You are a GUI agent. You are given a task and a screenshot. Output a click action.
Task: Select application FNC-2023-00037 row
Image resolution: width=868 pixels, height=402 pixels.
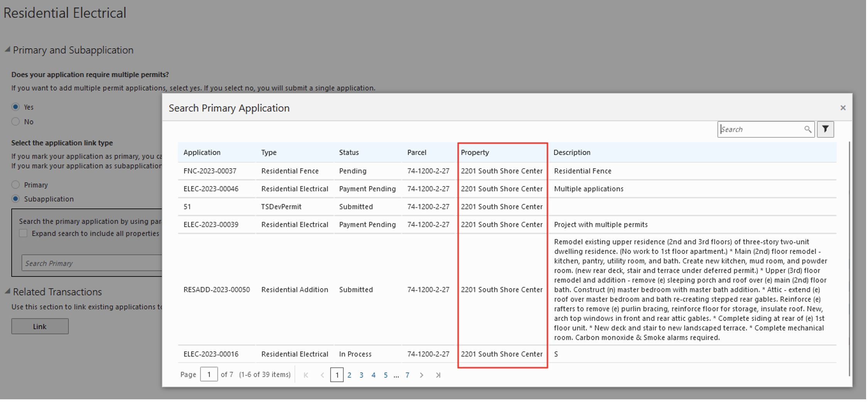(210, 171)
